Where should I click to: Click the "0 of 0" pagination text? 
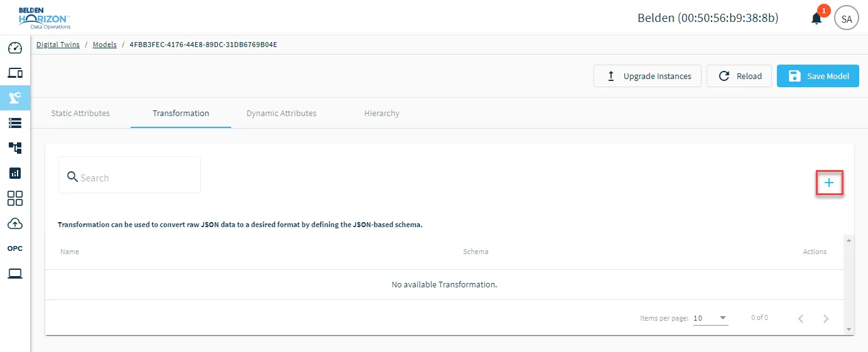pos(759,317)
